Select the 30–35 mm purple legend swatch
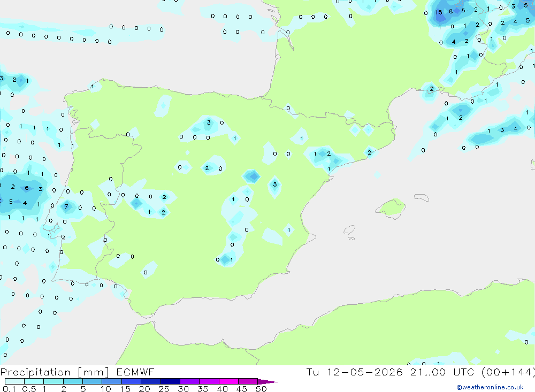Image resolution: width=535 pixels, height=392 pixels. tap(190, 381)
